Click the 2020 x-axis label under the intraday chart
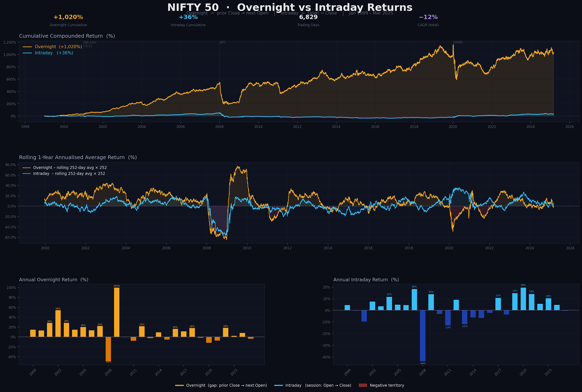Image resolution: width=582 pixels, height=392 pixels. point(523,373)
